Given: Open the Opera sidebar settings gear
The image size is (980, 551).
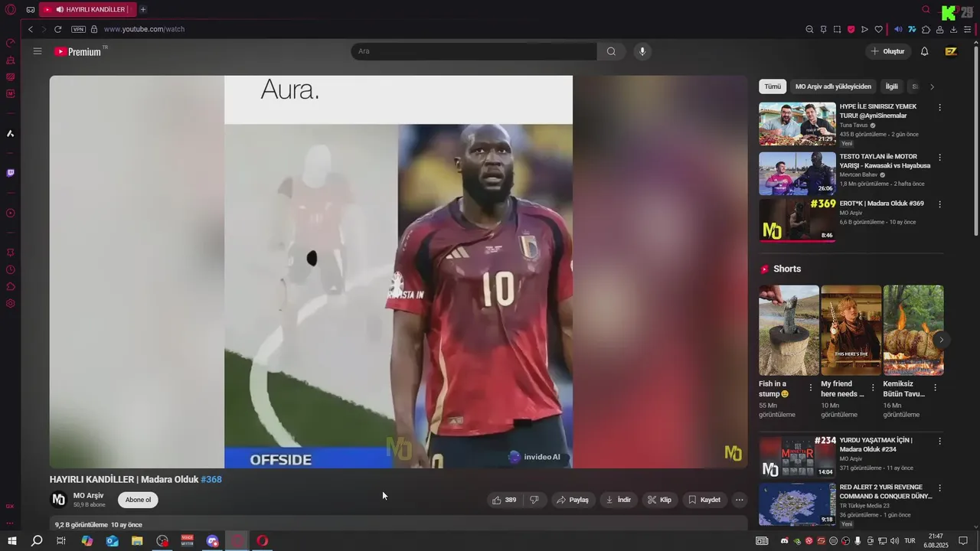Looking at the screenshot, I should click(x=10, y=304).
